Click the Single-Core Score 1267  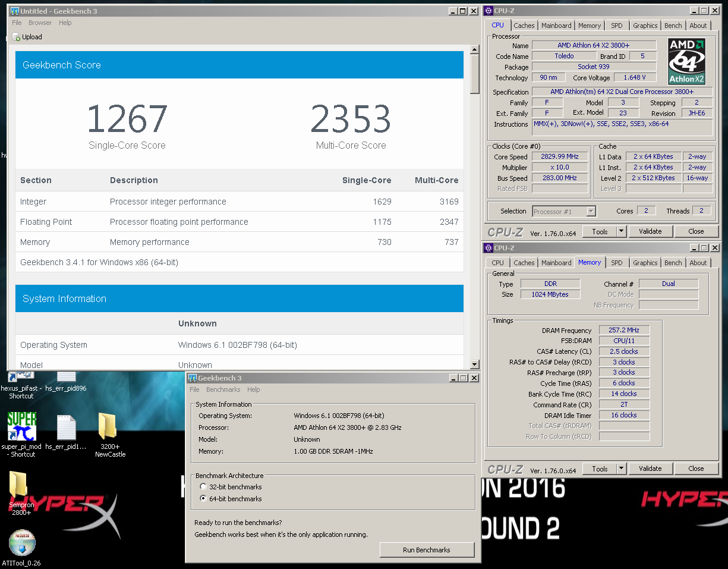pos(127,119)
